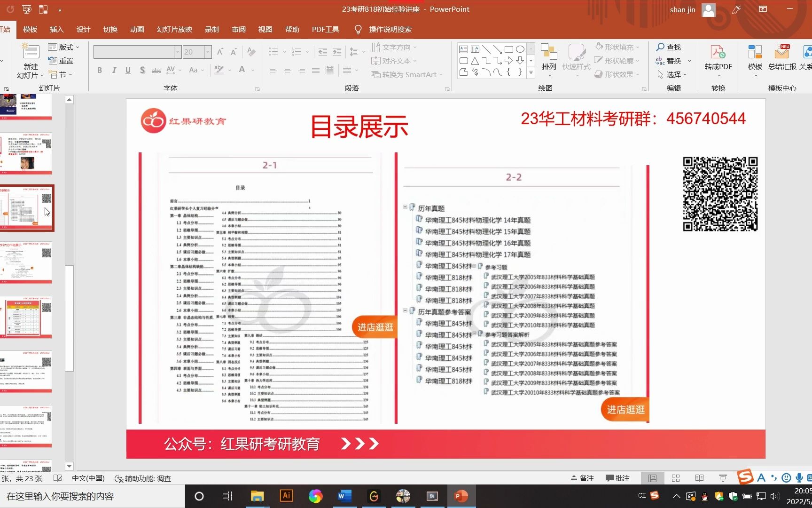Screen dimensions: 812x508
Task: Open the 形状效果 shape effects dropdown
Action: (x=617, y=74)
